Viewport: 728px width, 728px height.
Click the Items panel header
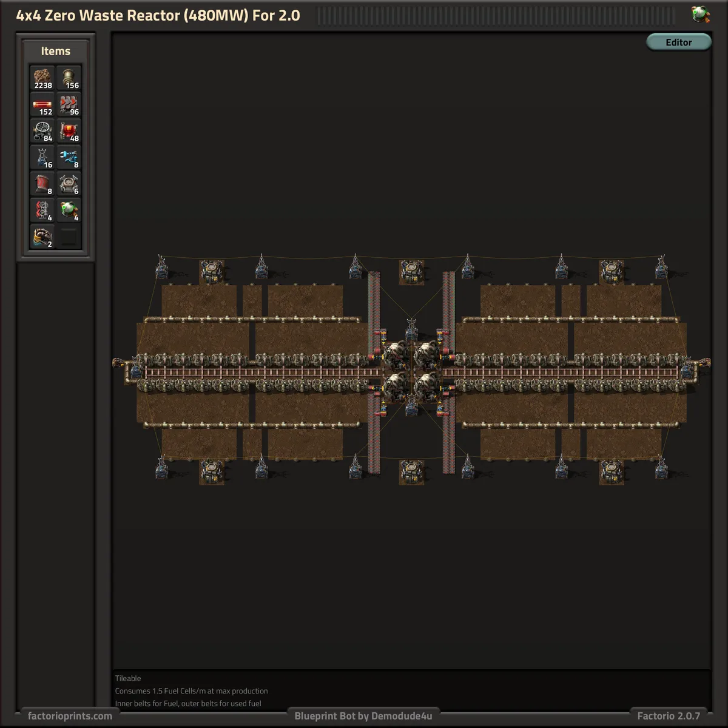[x=56, y=52]
